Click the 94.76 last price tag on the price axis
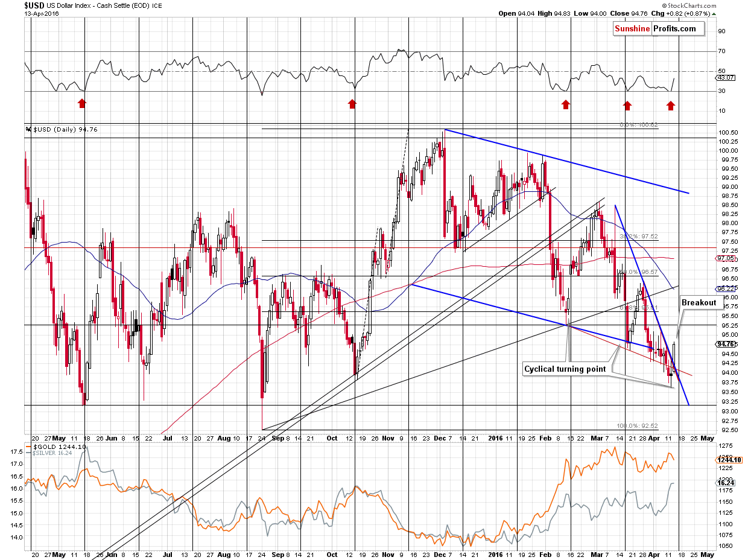 pos(724,344)
